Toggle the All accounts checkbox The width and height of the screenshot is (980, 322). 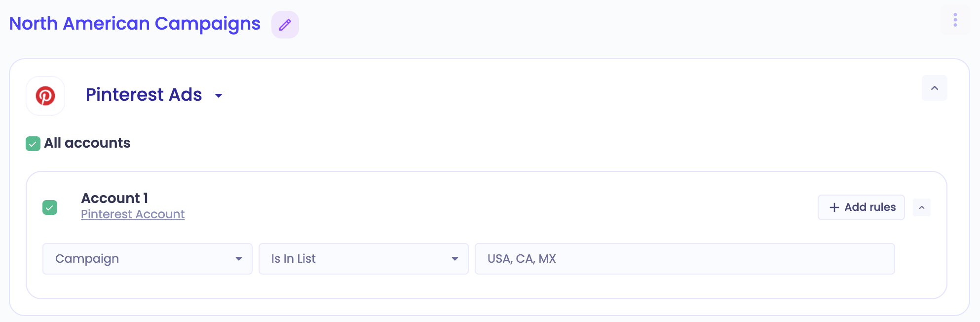(33, 144)
